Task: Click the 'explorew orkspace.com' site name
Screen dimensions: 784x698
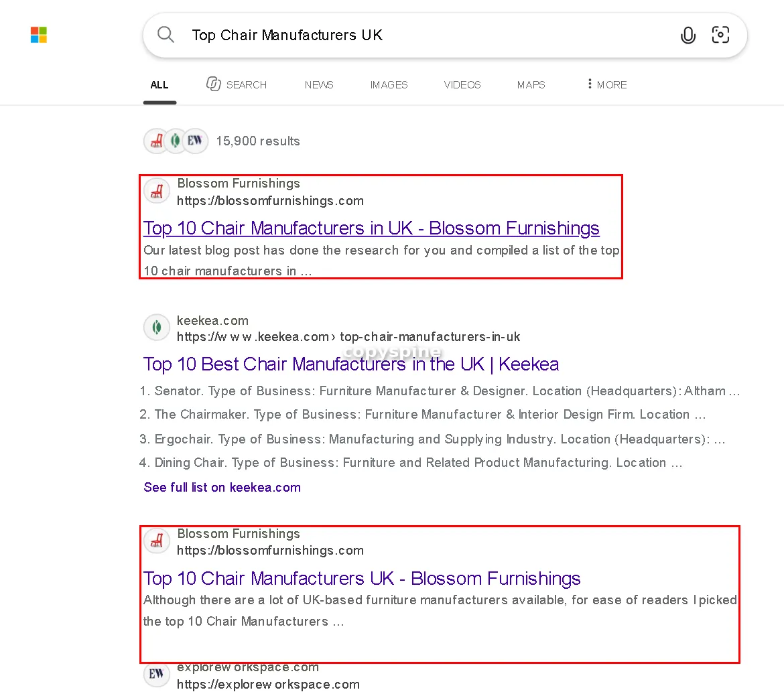Action: (x=248, y=667)
